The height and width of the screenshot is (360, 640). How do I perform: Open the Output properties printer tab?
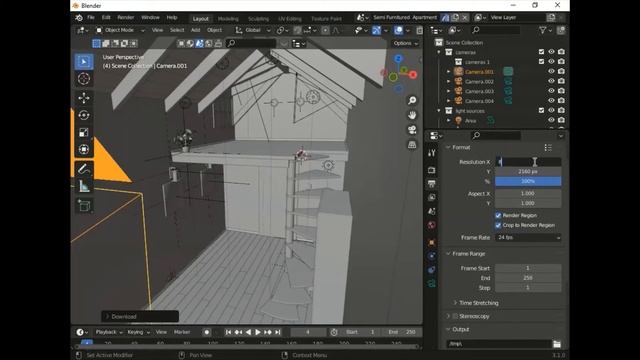(x=432, y=184)
